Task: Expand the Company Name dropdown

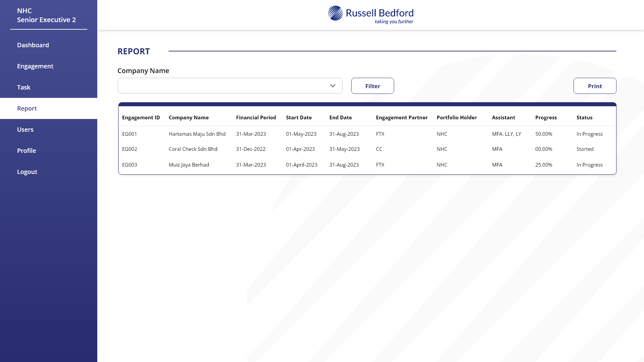Action: pos(230,86)
